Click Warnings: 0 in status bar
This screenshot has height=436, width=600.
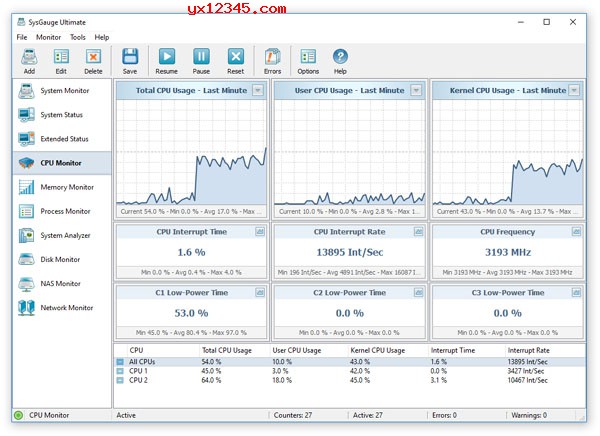click(529, 415)
